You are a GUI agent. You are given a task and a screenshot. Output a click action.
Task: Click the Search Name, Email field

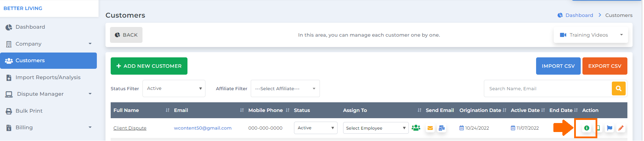548,88
